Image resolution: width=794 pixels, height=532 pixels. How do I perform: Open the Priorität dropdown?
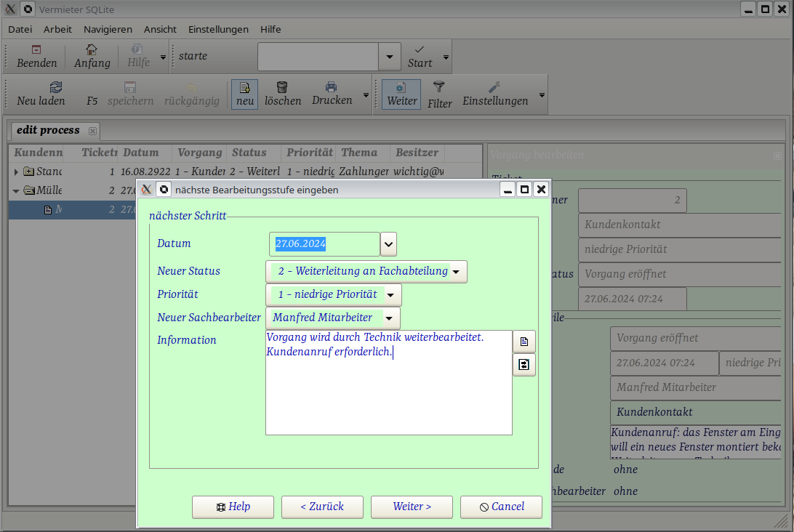coord(391,295)
